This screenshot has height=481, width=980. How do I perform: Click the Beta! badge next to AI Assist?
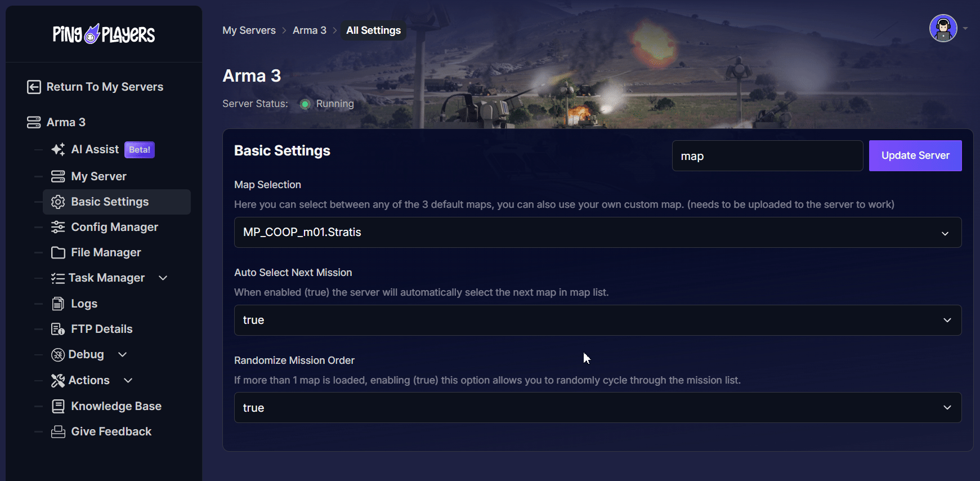tap(140, 150)
